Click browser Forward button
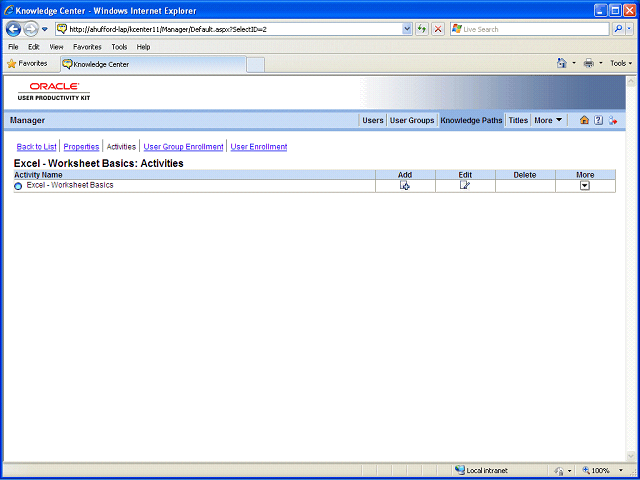 tap(31, 29)
